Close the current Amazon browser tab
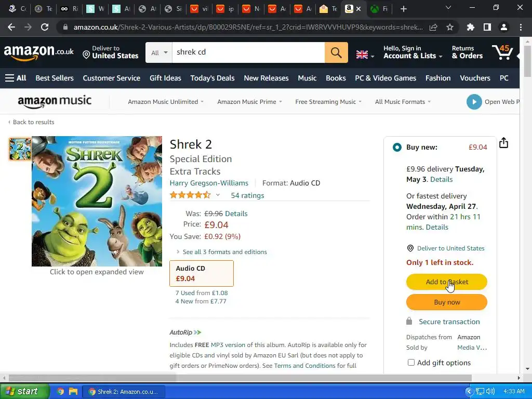 [x=358, y=9]
